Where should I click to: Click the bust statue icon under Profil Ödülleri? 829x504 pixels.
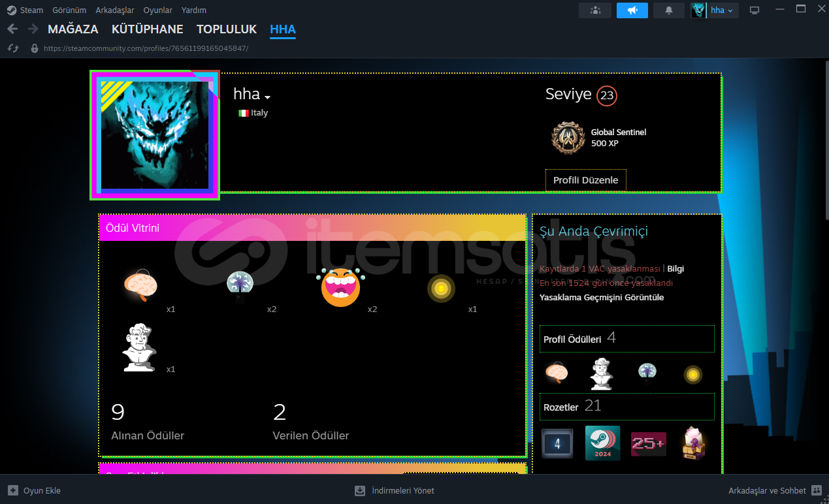point(602,373)
